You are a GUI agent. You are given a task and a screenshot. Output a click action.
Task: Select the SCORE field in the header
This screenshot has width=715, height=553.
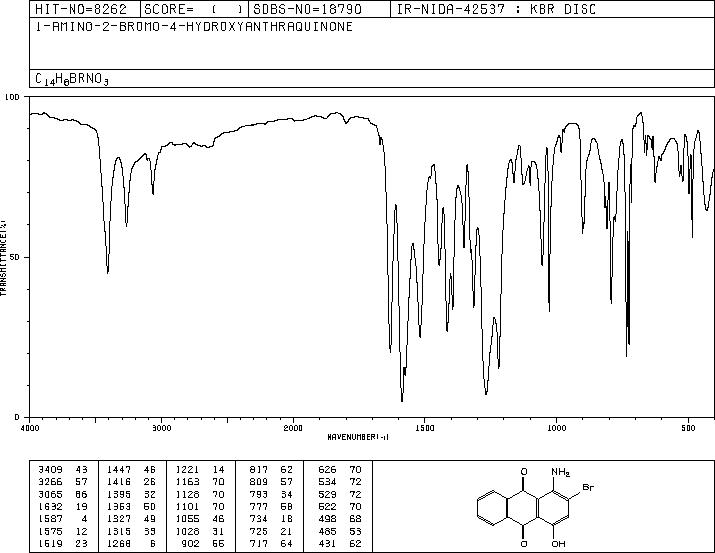point(194,9)
